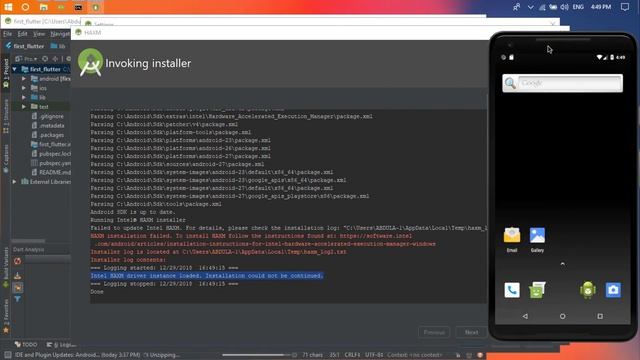
Task: Expand the ios folder in project tree
Action: [x=24, y=88]
